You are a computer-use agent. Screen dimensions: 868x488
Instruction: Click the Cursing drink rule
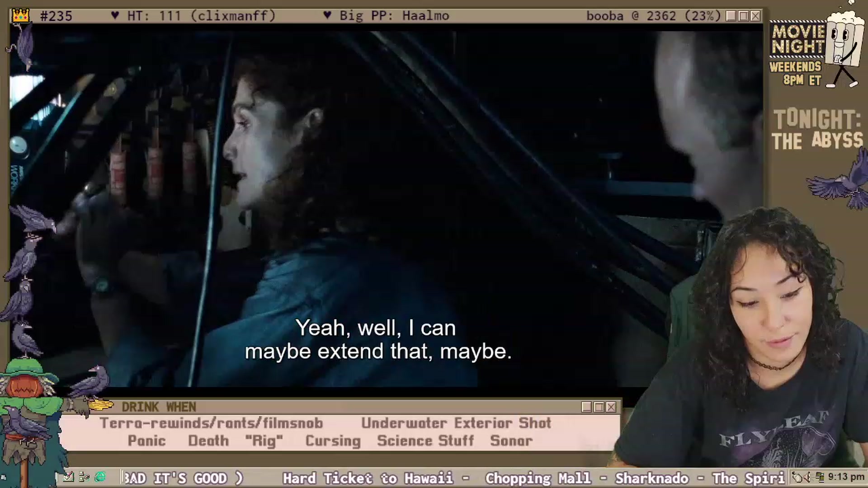click(333, 441)
